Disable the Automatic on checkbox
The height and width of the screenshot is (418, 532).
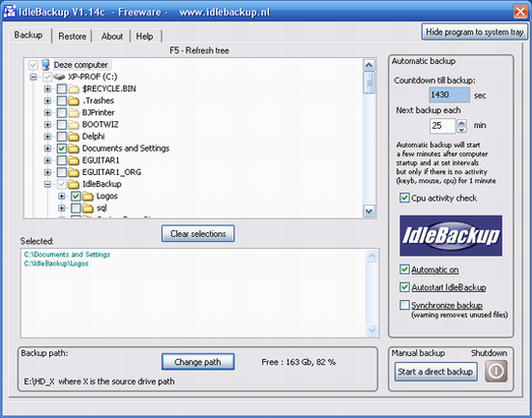404,269
